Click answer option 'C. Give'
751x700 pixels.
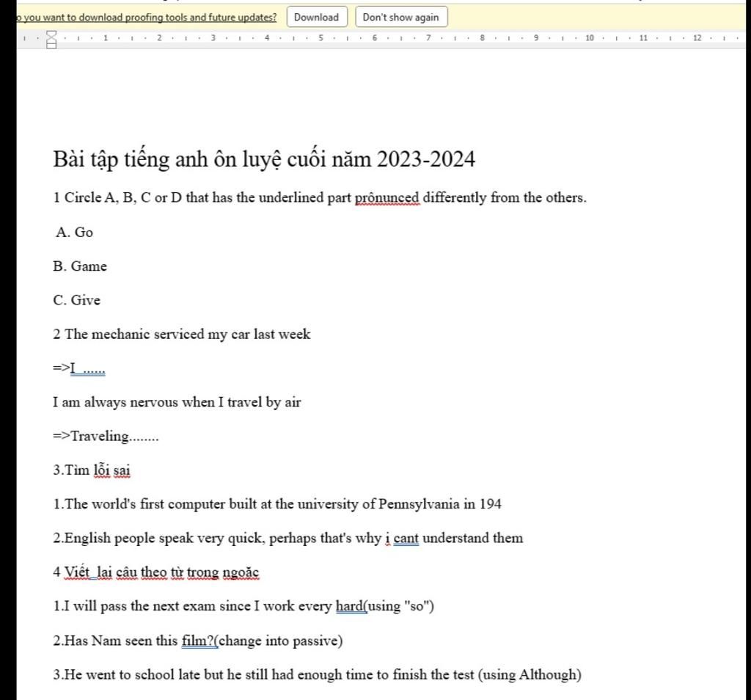tap(76, 300)
